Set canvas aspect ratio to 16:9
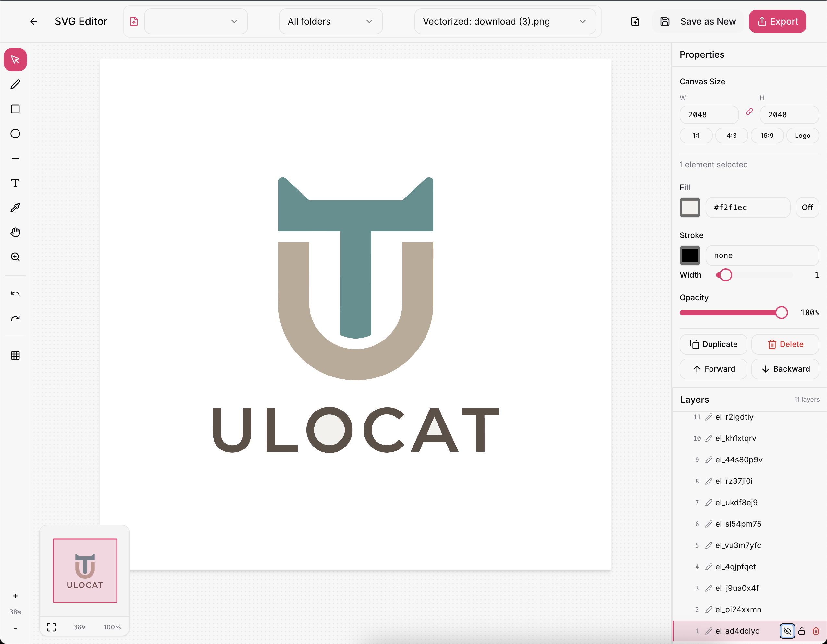 click(767, 136)
